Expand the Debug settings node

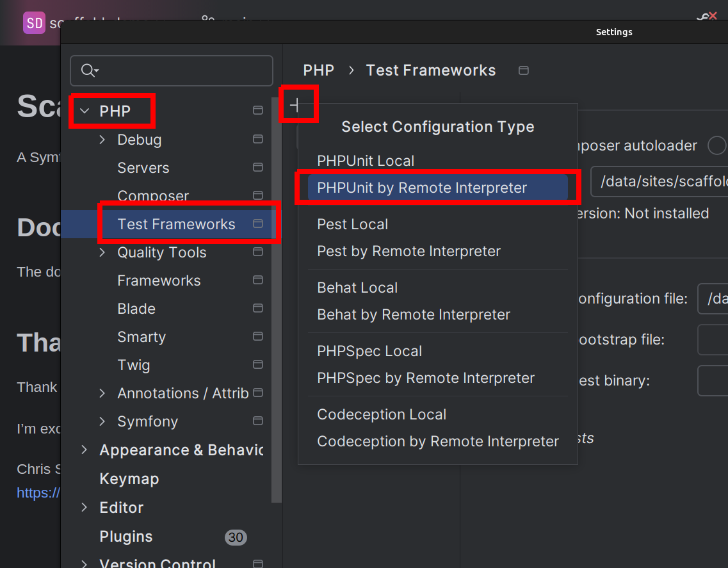coord(102,139)
